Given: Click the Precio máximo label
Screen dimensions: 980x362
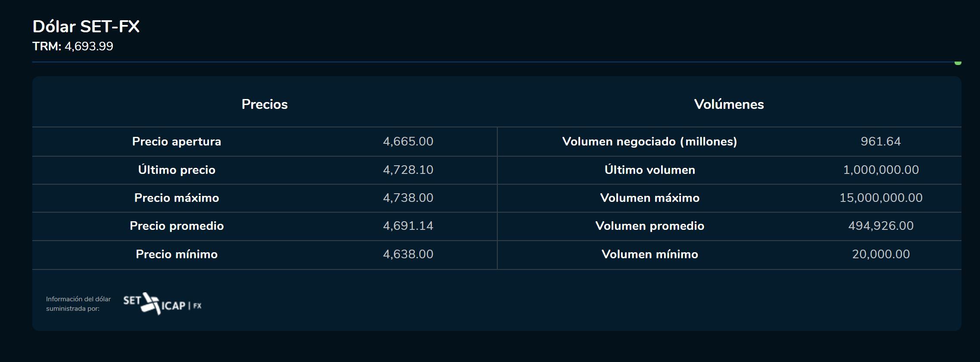Looking at the screenshot, I should (x=177, y=198).
